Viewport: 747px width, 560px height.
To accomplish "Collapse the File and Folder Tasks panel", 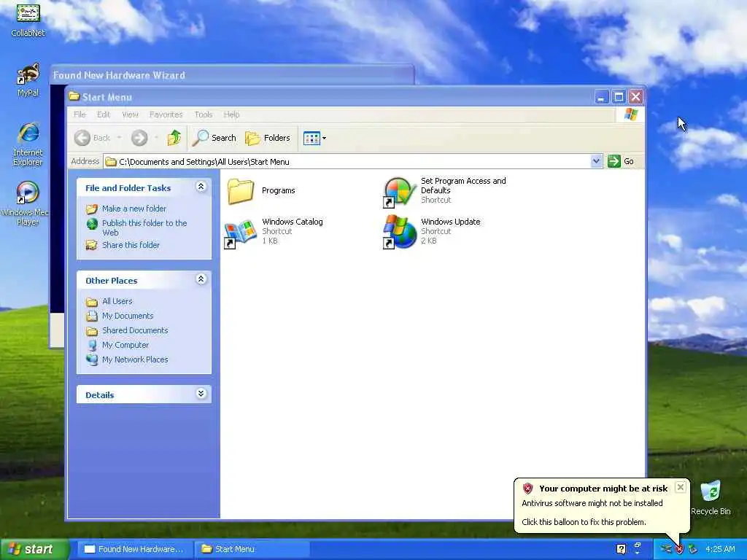I will click(x=201, y=187).
